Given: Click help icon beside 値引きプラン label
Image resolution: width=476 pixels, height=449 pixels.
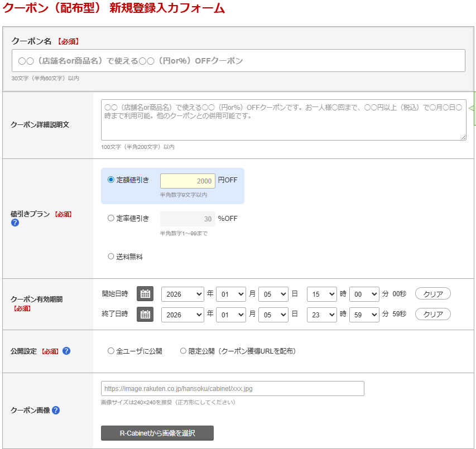Looking at the screenshot, I should coord(15,223).
